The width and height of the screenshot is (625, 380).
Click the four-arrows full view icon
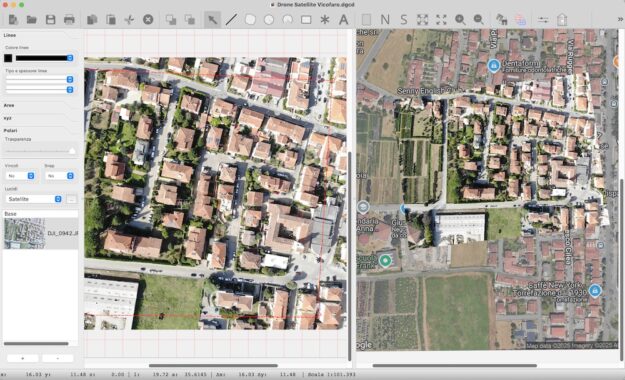(x=441, y=20)
